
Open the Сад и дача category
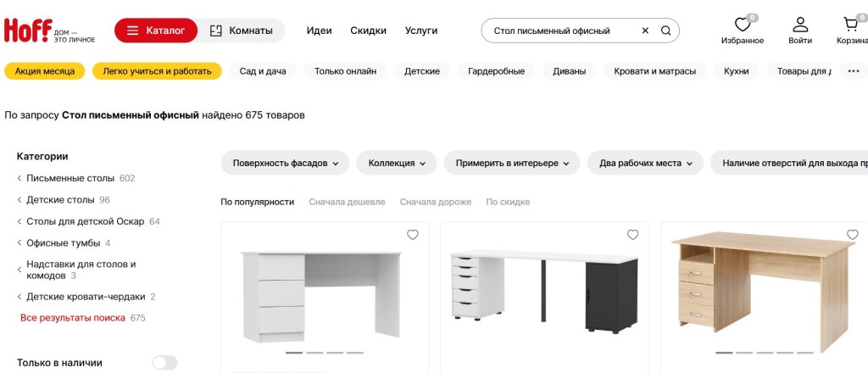coord(263,71)
